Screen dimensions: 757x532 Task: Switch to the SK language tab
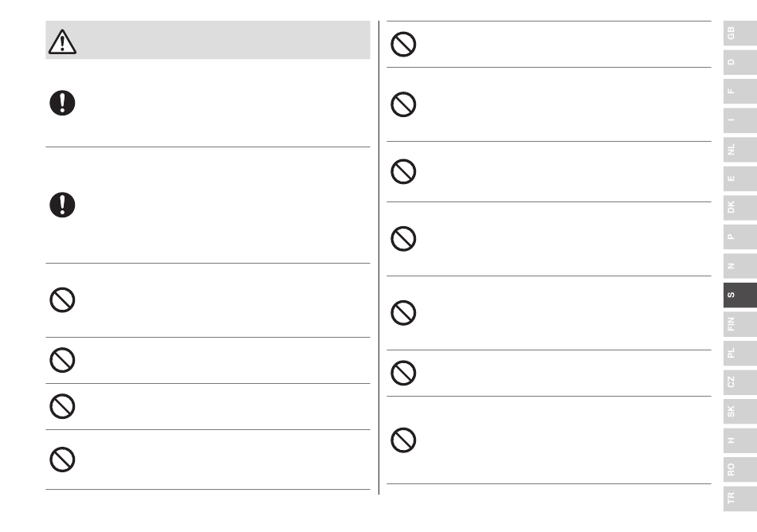[740, 412]
